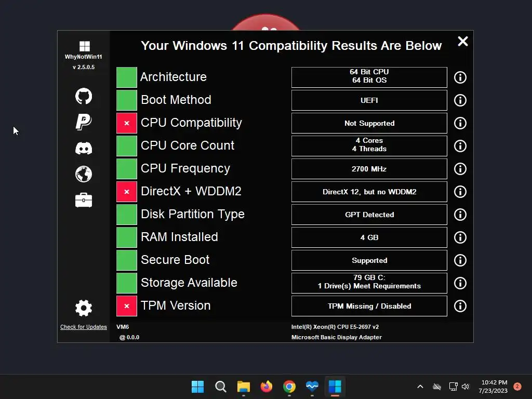This screenshot has height=399, width=532.
Task: Show info for TPM Version row
Action: pos(460,306)
